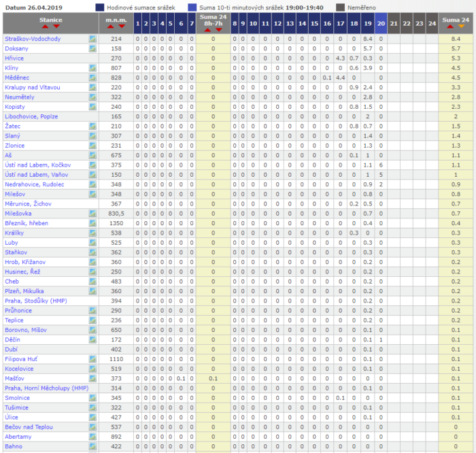Sort Stanice column ascending with up arrow
Image resolution: width=476 pixels, height=453 pixels.
pos(46,27)
